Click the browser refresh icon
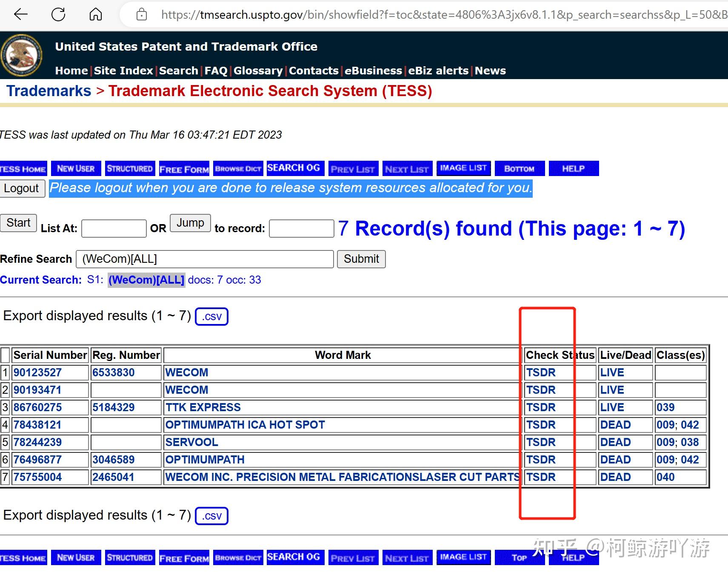 tap(58, 14)
